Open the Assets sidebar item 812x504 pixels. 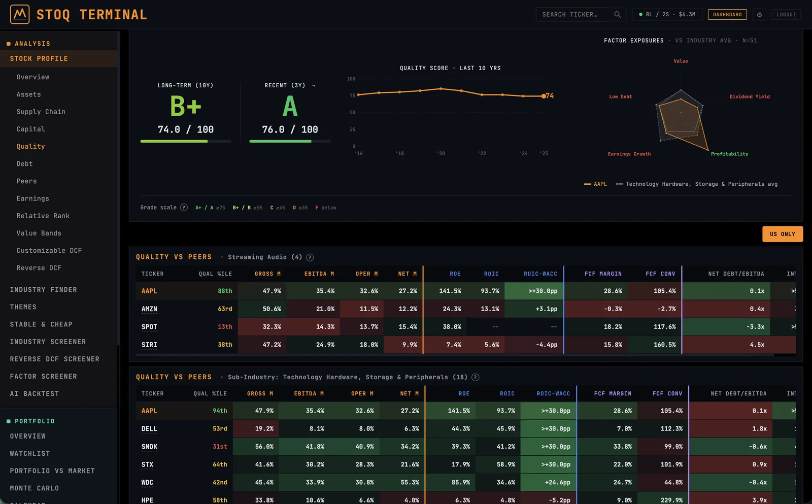point(29,94)
